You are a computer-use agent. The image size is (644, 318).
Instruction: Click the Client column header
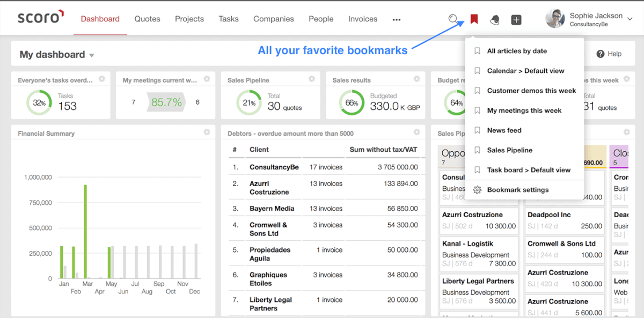coord(259,150)
